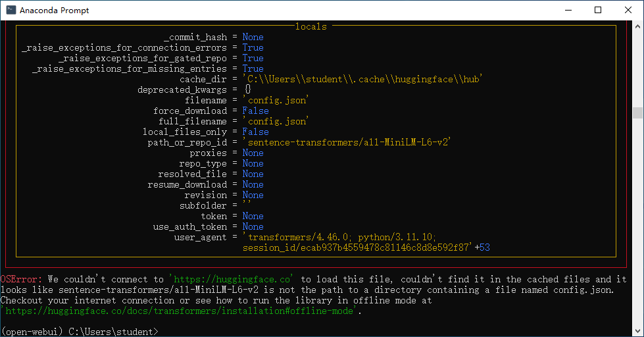Click the 'config.json' value beside full_filename

tap(276, 121)
